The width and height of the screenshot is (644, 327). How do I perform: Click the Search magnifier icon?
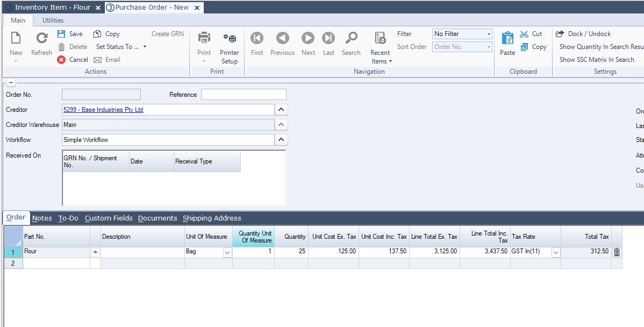[x=351, y=38]
